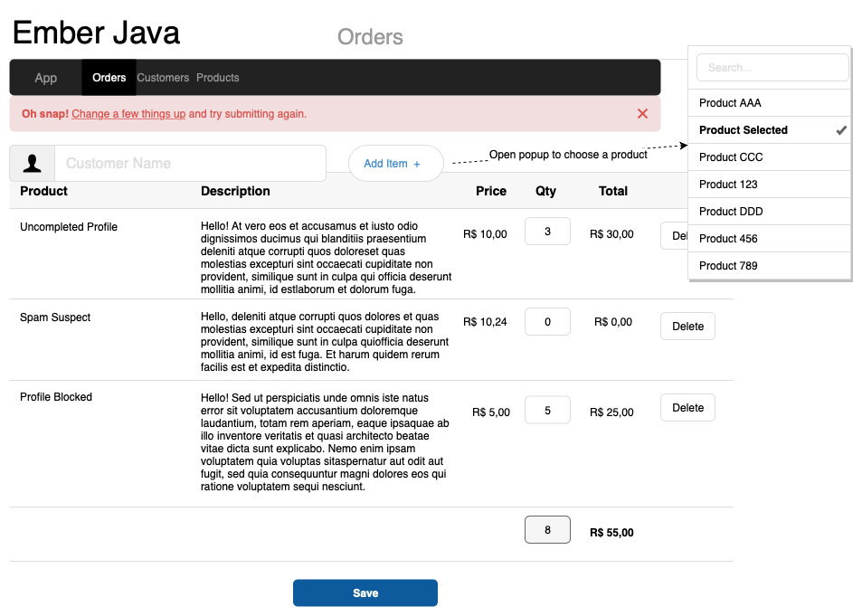
Task: Click the 'Oh snap!' bold text
Action: click(x=45, y=114)
